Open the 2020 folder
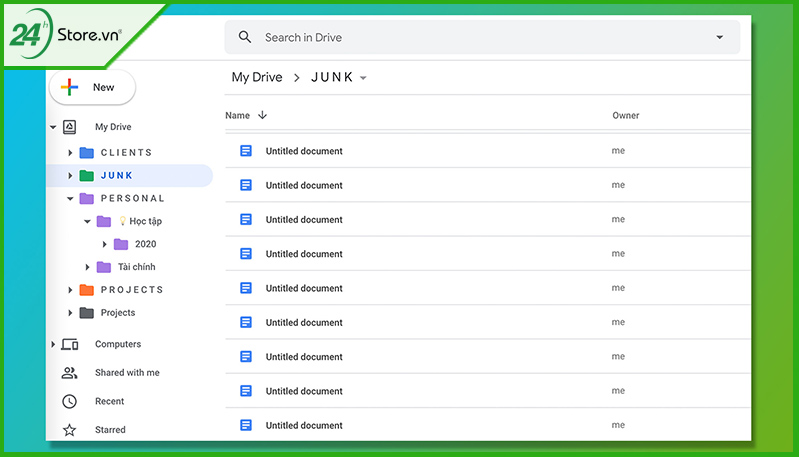799x457 pixels. (145, 244)
